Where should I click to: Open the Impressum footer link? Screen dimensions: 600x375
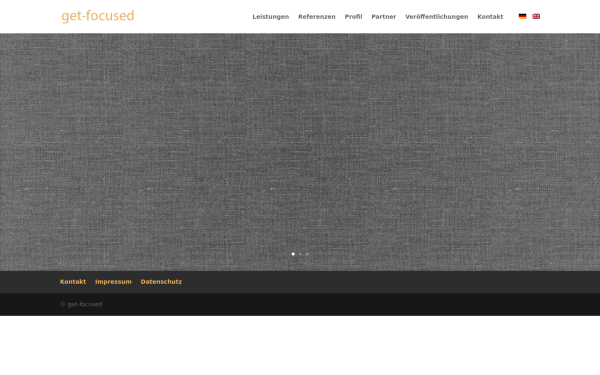click(x=113, y=282)
